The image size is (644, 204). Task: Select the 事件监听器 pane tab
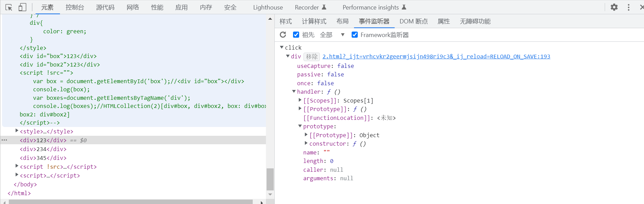coord(374,21)
